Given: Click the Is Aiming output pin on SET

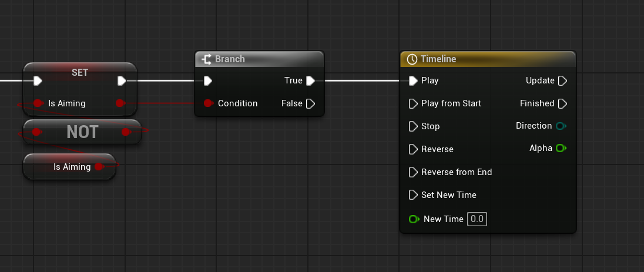Looking at the screenshot, I should (120, 103).
